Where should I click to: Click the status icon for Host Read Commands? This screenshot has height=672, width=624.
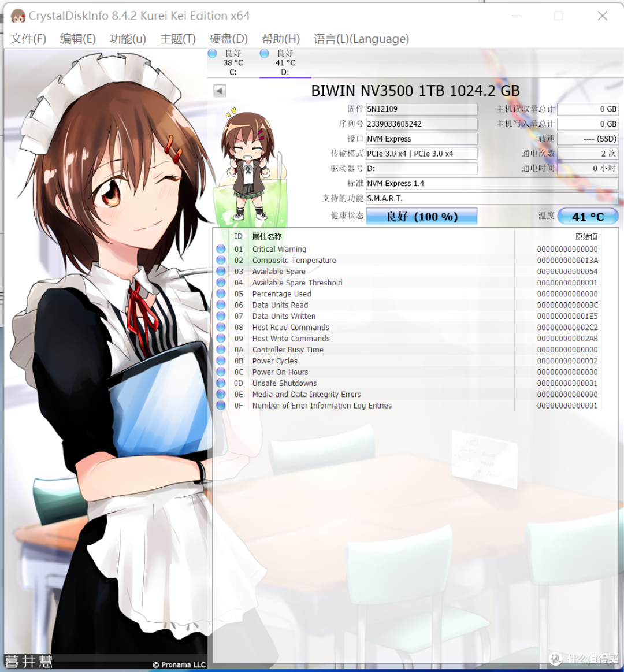[x=221, y=327]
